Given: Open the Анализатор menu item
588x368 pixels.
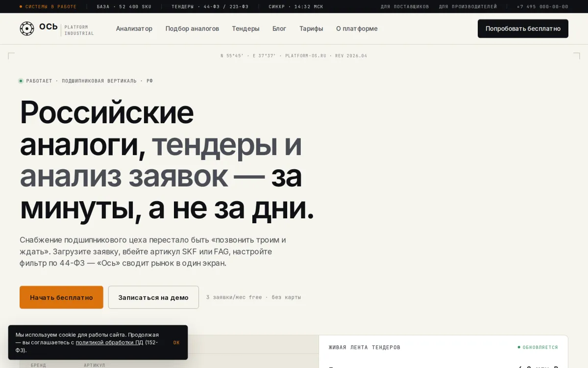Looking at the screenshot, I should click(134, 28).
